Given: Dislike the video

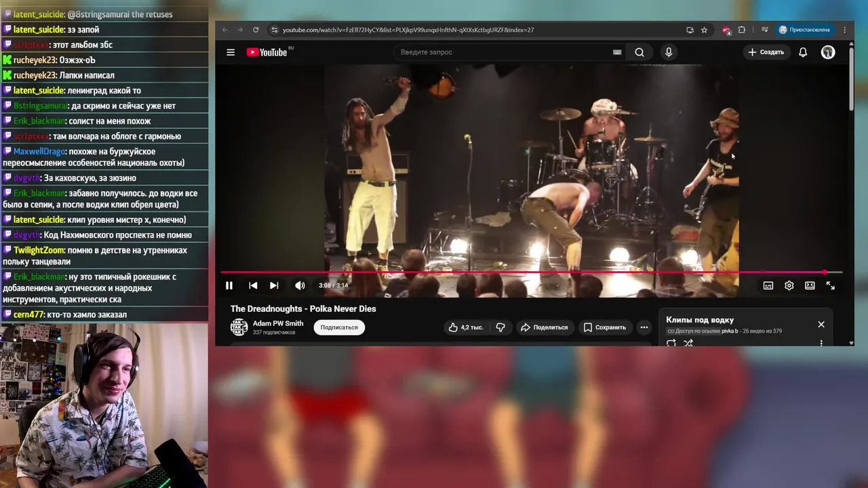Looking at the screenshot, I should point(500,327).
